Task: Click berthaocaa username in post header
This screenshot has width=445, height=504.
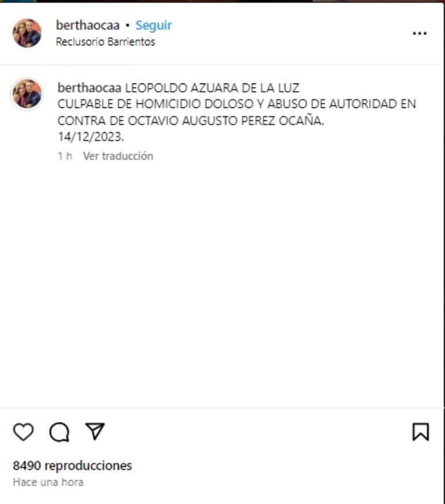Action: [87, 25]
